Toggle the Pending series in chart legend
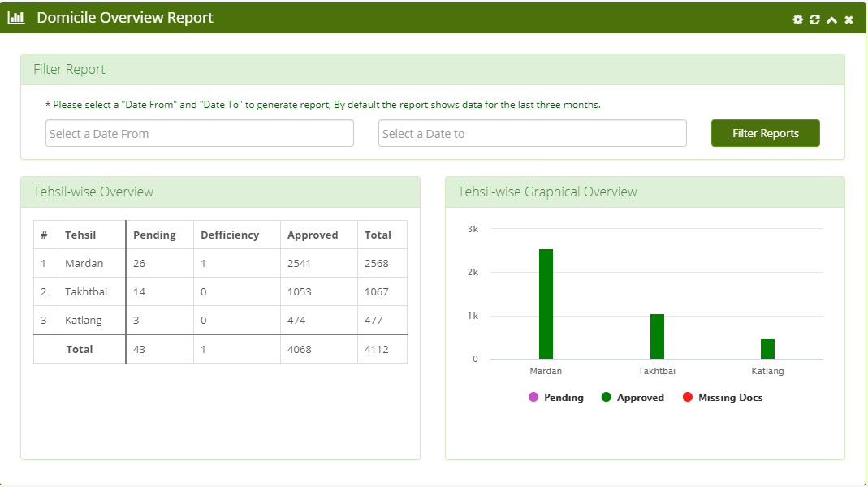This screenshot has height=487, width=868. pos(555,398)
